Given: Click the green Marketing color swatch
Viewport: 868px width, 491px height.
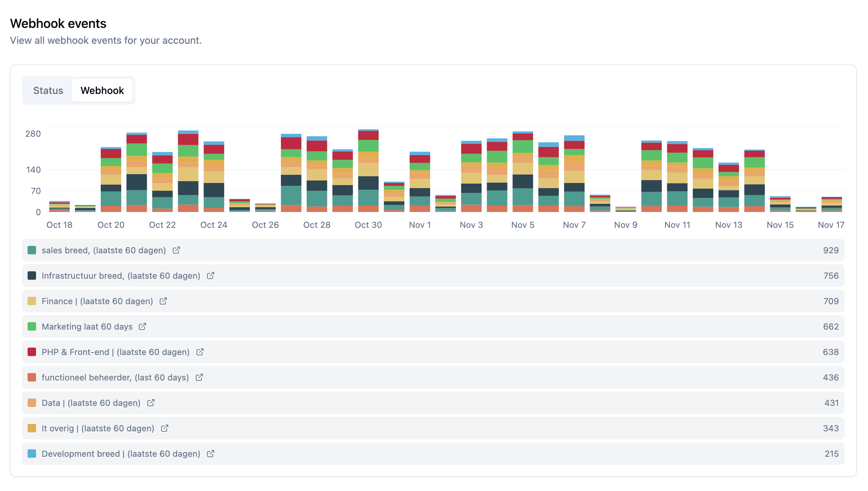Looking at the screenshot, I should pos(32,326).
